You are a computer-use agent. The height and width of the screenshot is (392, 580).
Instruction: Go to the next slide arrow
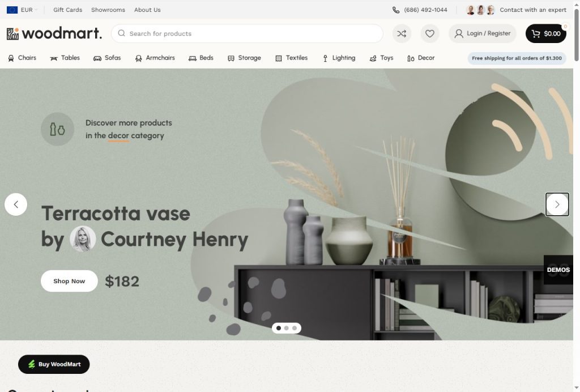point(557,204)
